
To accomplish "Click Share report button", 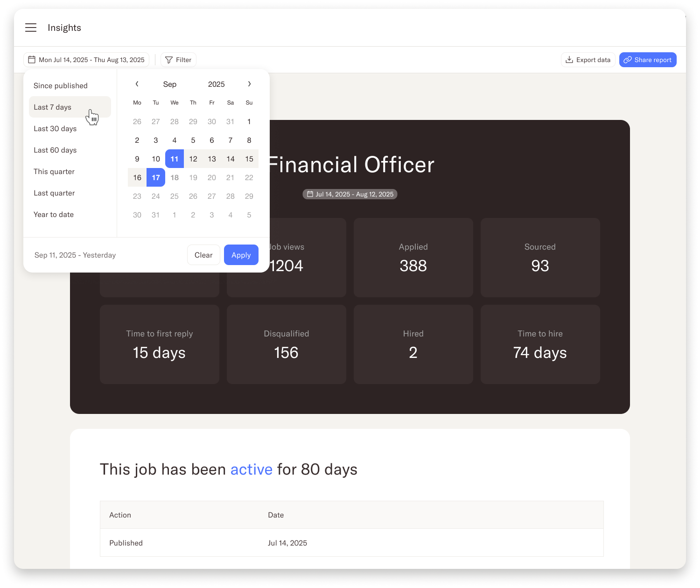I will (x=648, y=60).
